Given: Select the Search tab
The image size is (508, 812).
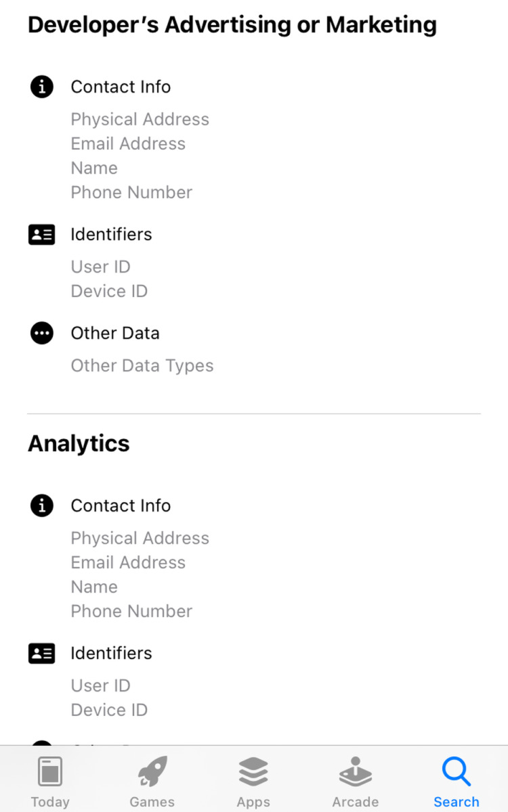Looking at the screenshot, I should 457,782.
